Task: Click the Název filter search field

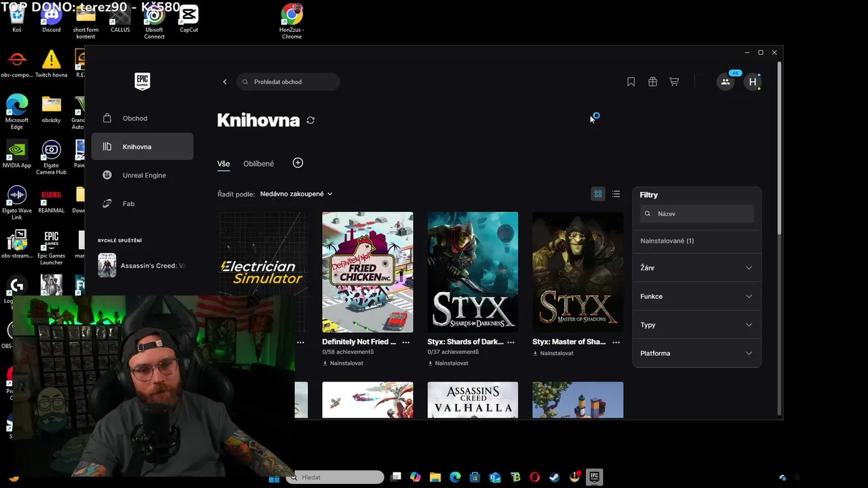Action: (697, 213)
